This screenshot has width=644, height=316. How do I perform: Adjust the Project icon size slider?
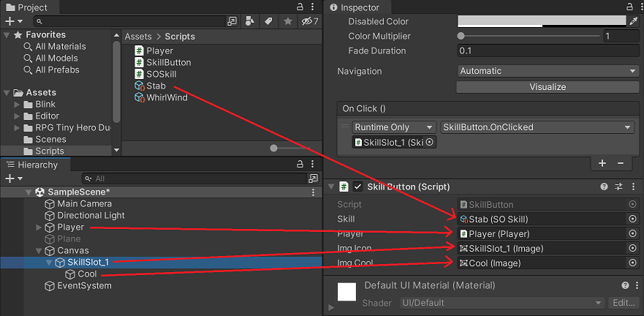click(274, 148)
